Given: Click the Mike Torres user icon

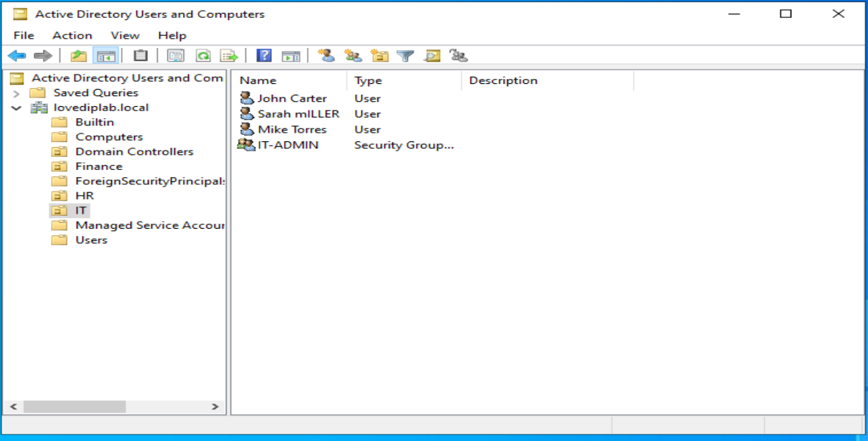Looking at the screenshot, I should point(247,129).
